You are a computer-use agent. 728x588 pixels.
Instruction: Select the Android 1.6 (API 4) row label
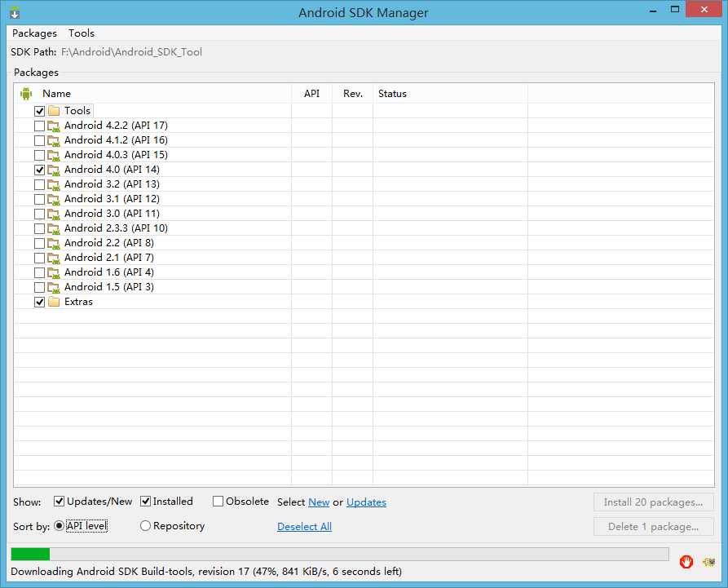(x=109, y=272)
